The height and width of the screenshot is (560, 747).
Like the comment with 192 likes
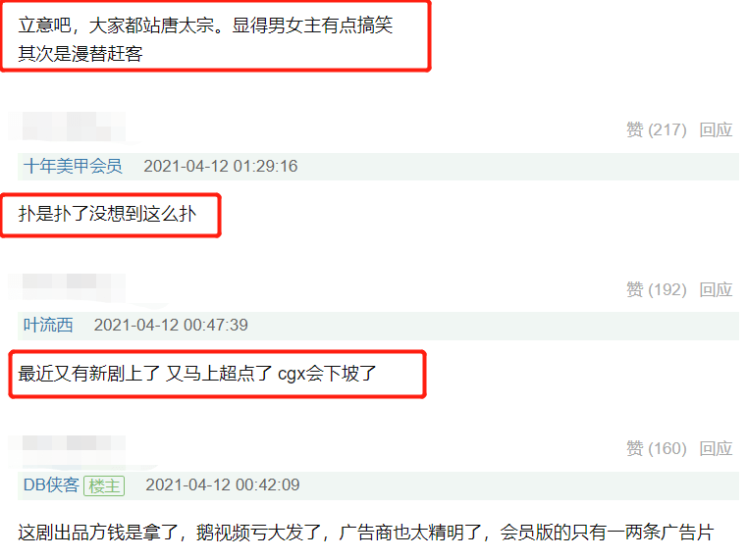pyautogui.click(x=656, y=289)
